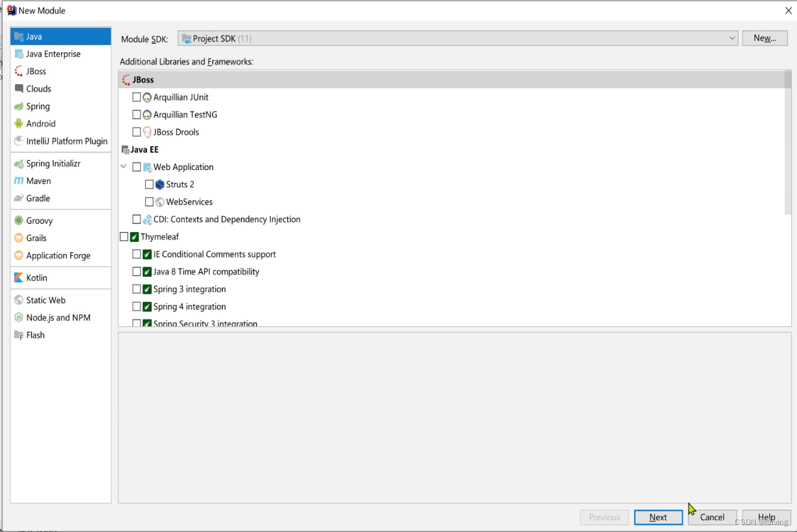Click the 'IE Conditional Comments support' text
Viewport: 797px width, 532px height.
click(215, 254)
